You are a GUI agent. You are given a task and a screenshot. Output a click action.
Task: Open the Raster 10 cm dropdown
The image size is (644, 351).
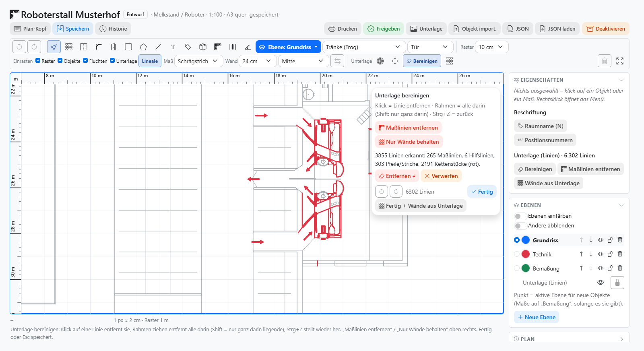(491, 47)
